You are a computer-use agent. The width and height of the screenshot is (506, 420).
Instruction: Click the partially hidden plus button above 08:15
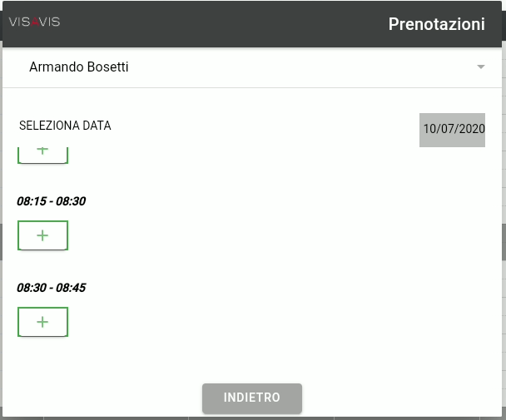point(43,156)
